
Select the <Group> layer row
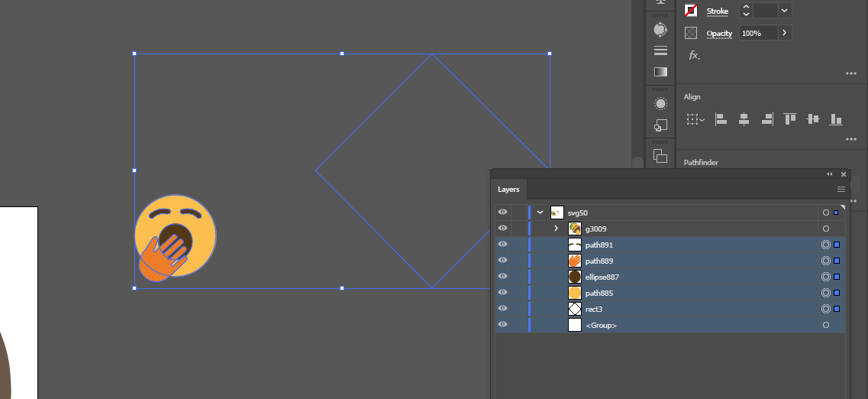(670, 326)
